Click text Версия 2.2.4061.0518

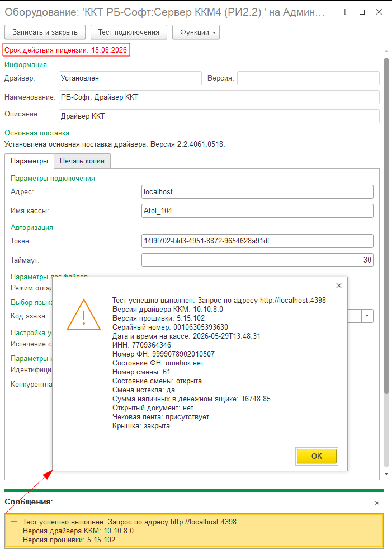click(187, 144)
